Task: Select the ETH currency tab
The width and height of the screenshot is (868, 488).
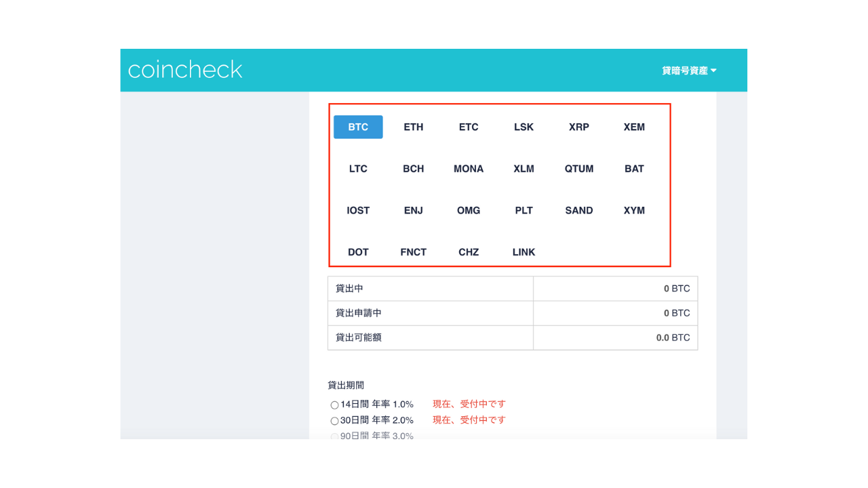Action: click(413, 127)
